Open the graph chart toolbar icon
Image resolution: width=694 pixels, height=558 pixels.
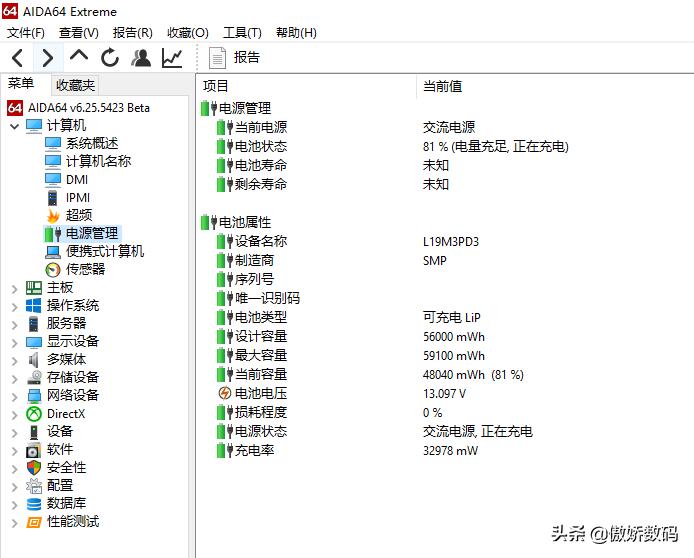172,58
